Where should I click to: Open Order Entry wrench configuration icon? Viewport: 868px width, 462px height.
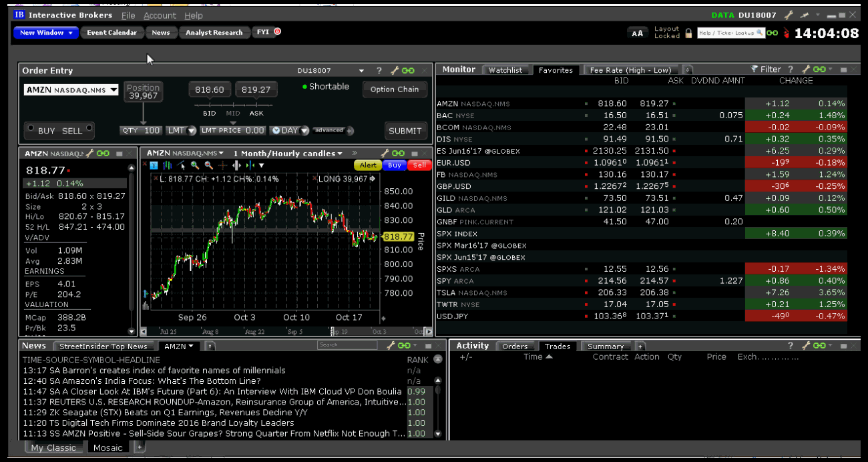pyautogui.click(x=394, y=71)
